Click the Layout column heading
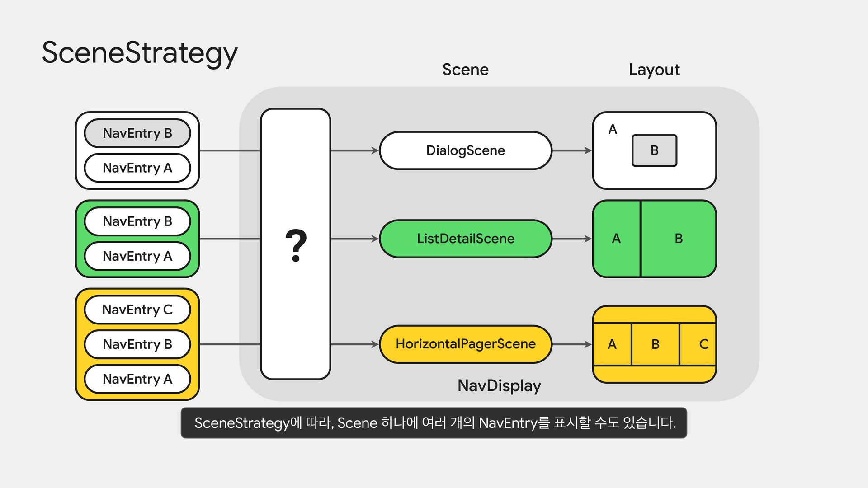This screenshot has height=488, width=868. point(654,70)
